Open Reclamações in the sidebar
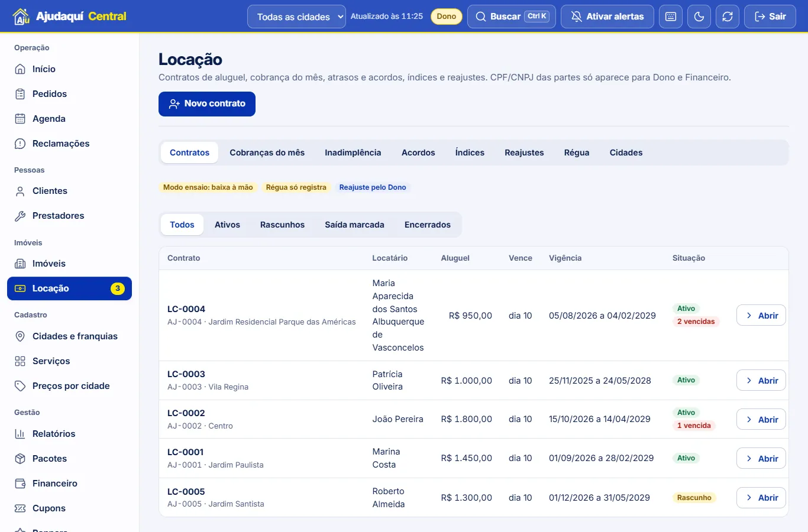This screenshot has width=808, height=532. [70, 144]
